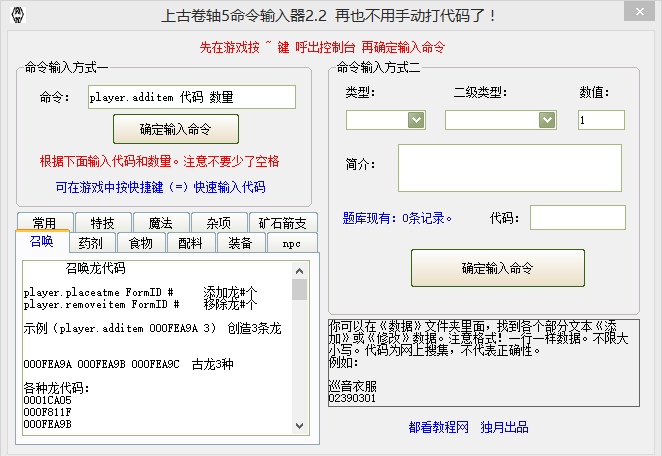This screenshot has height=456, width=662.
Task: Switch to the 魔法 tab
Action: [161, 222]
